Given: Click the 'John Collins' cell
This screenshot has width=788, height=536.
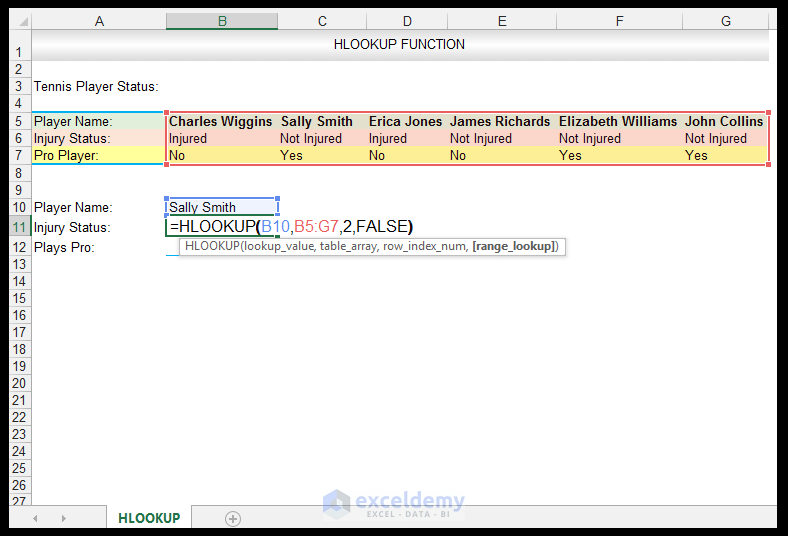Looking at the screenshot, I should pyautogui.click(x=726, y=121).
